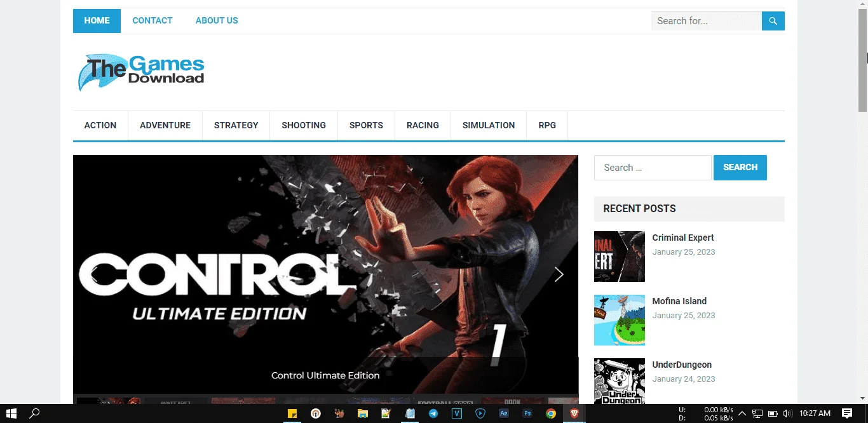The image size is (868, 423).
Task: Click the RECENT POSTS heading
Action: [639, 209]
